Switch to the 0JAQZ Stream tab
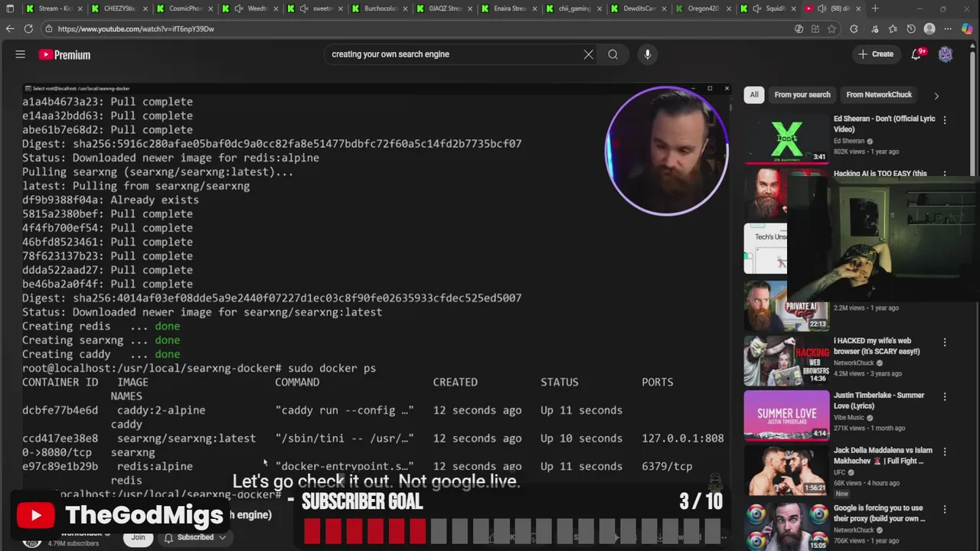Screen dimensions: 980x551 (443, 8)
